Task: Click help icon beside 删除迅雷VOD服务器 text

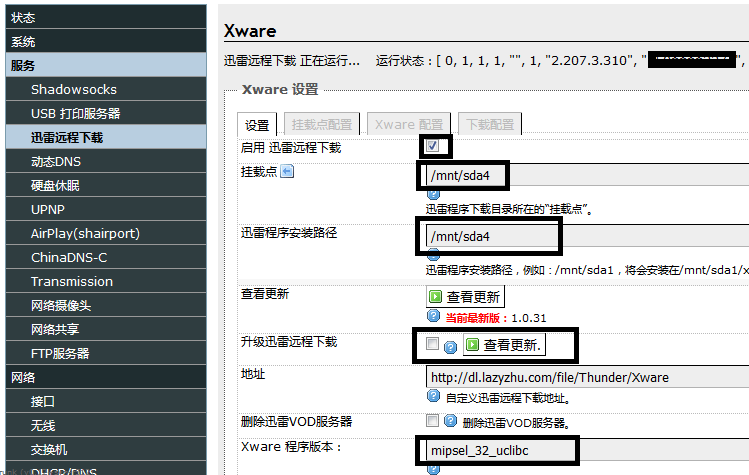Action: point(450,421)
